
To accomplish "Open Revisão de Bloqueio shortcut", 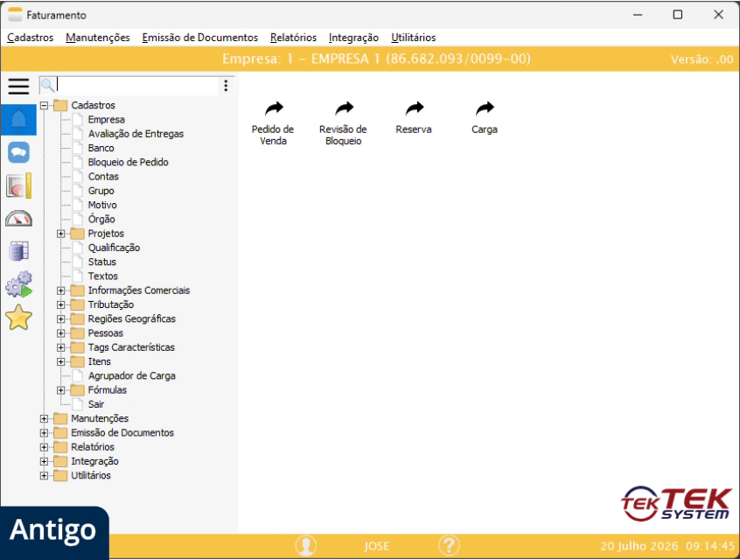I will tap(343, 123).
